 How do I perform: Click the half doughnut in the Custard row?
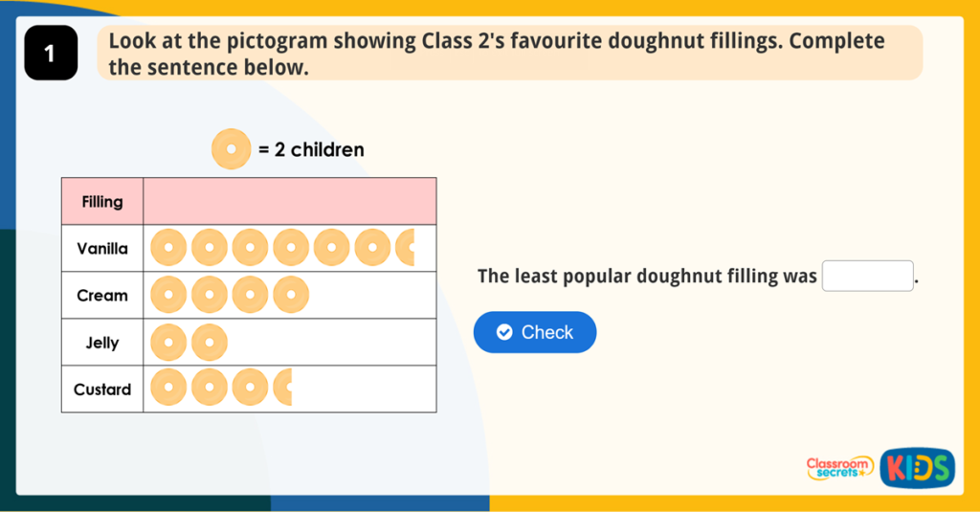[284, 390]
